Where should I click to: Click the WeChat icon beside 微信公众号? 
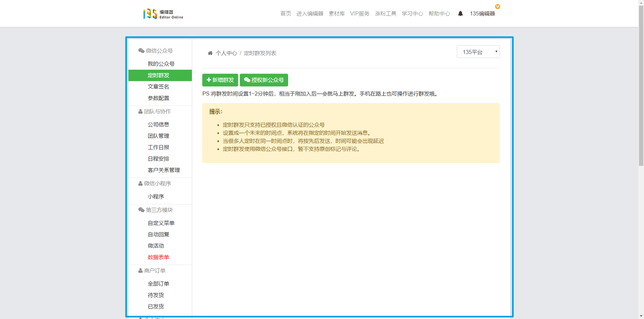[141, 51]
